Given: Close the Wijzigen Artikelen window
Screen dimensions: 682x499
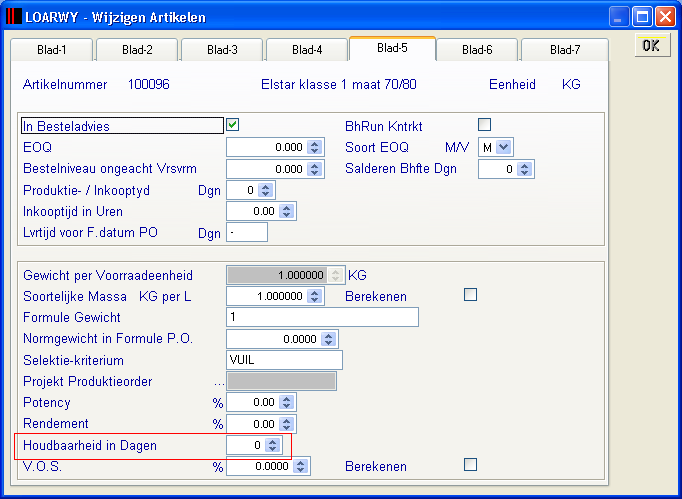Looking at the screenshot, I should pyautogui.click(x=665, y=17).
